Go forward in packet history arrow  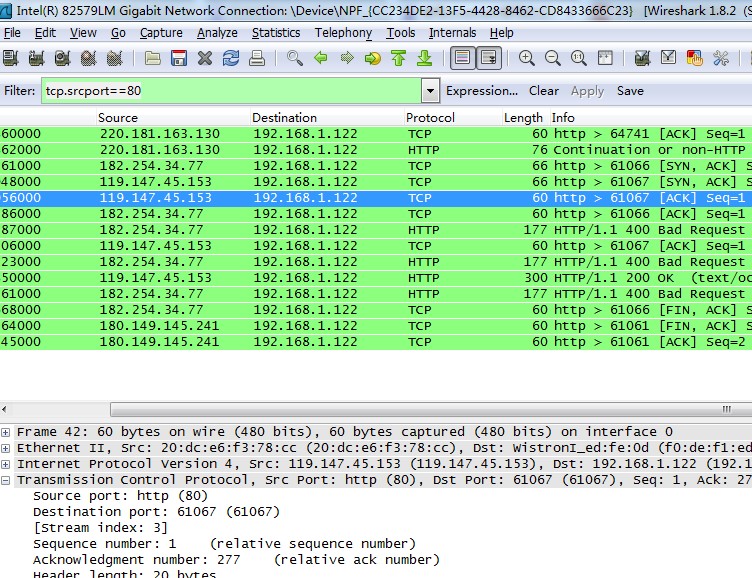347,59
